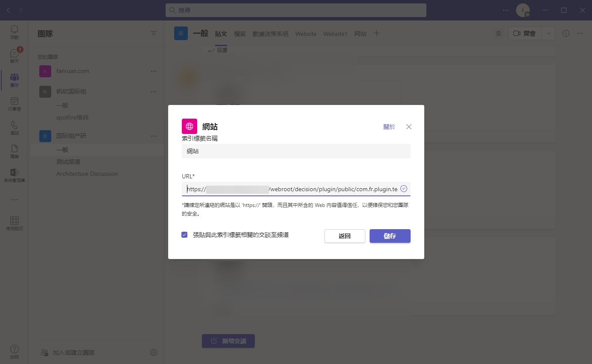This screenshot has height=364, width=592.
Task: Open the Calls (通話) section
Action: [14, 126]
